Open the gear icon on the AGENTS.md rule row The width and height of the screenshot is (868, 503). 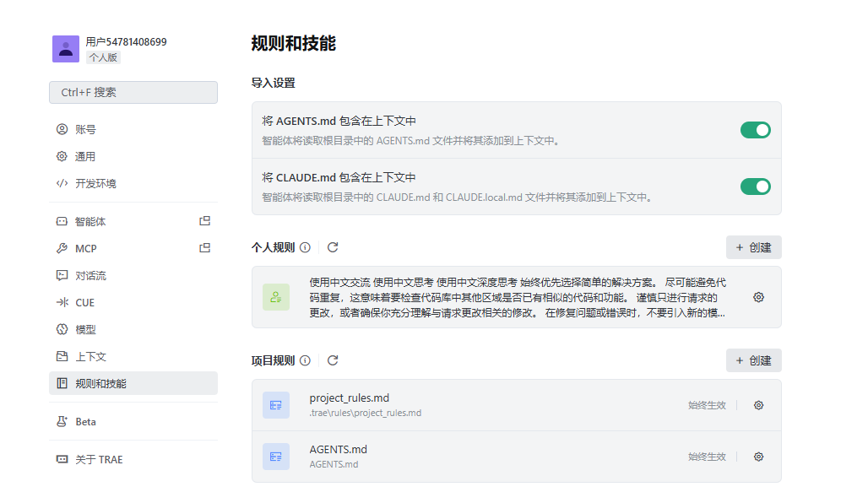tap(758, 457)
